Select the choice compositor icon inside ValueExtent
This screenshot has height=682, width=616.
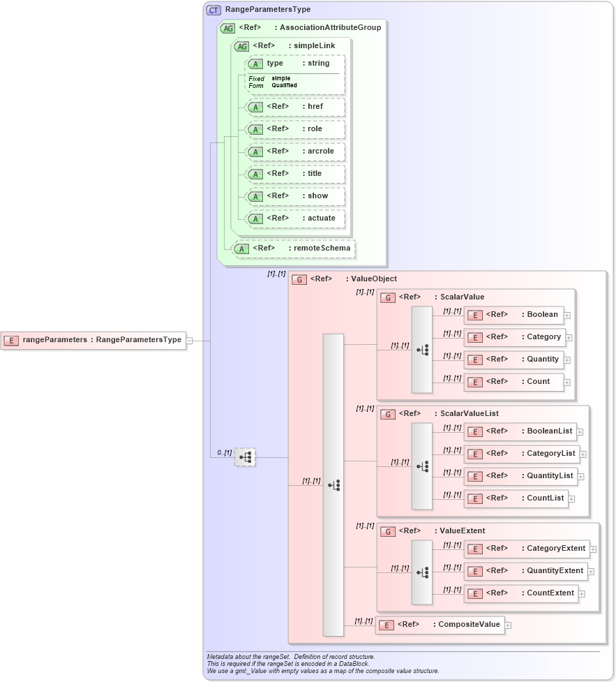pos(421,571)
